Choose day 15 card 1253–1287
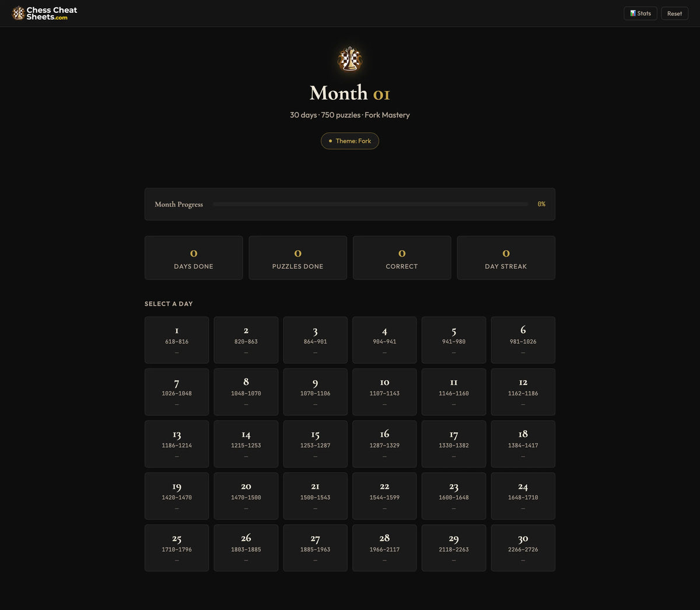 (315, 444)
